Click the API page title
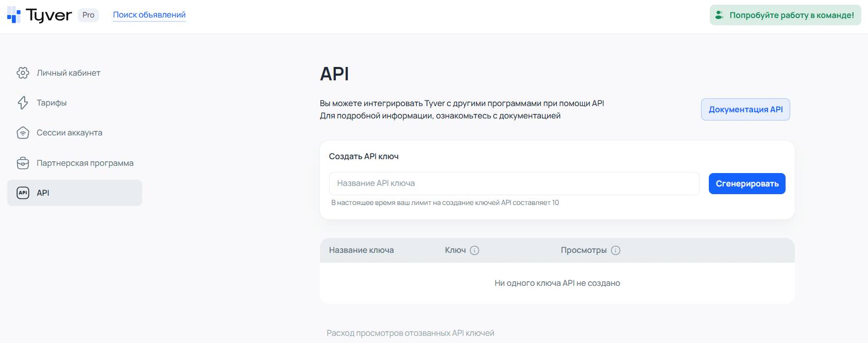This screenshot has height=343, width=868. [x=334, y=74]
